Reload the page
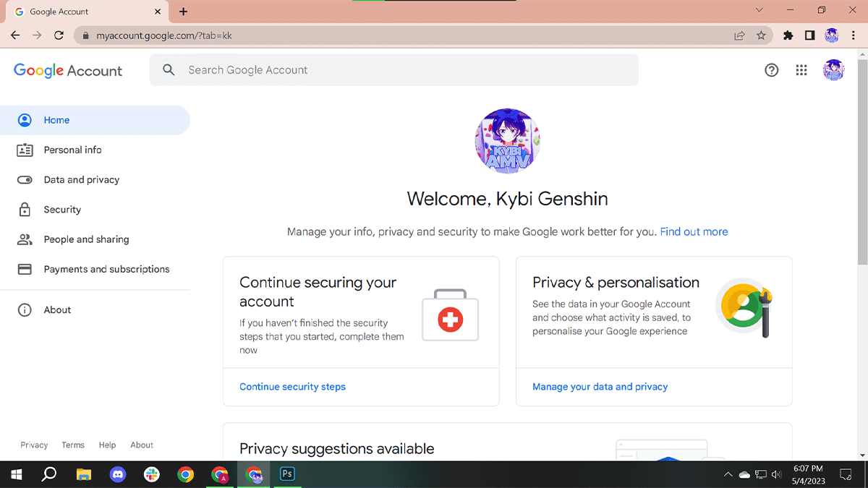868x488 pixels. click(x=59, y=35)
